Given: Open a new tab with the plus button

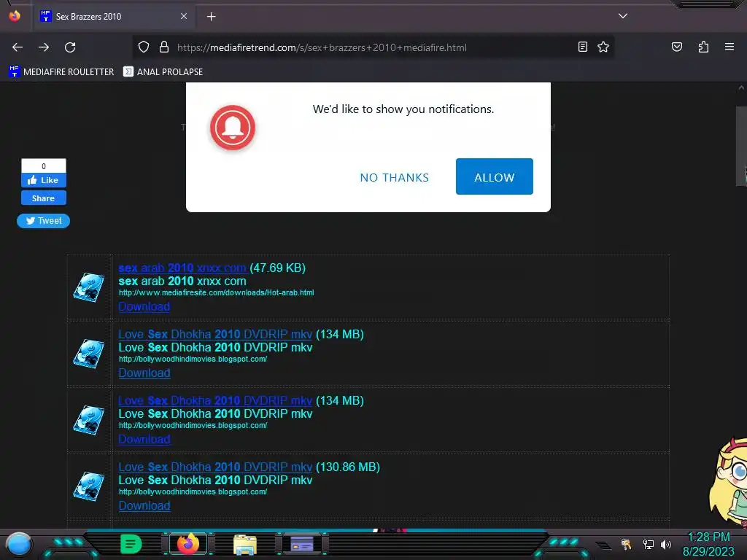Looking at the screenshot, I should pos(211,17).
